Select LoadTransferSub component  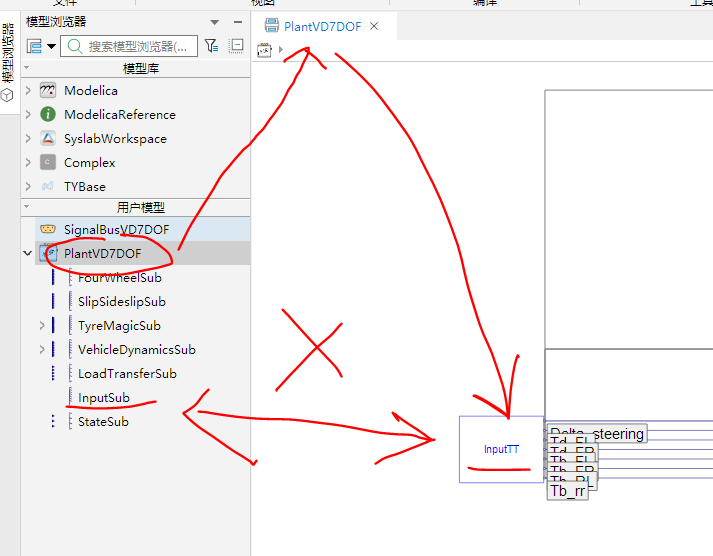127,374
